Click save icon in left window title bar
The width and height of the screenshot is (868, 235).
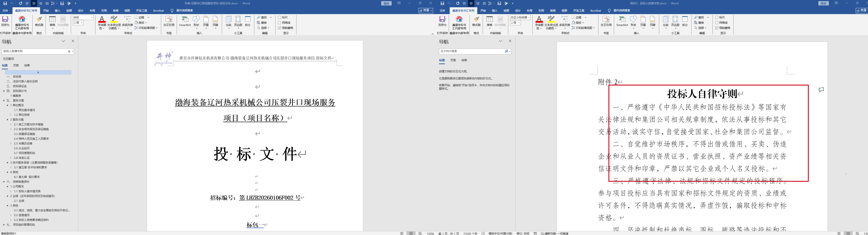coord(5,3)
